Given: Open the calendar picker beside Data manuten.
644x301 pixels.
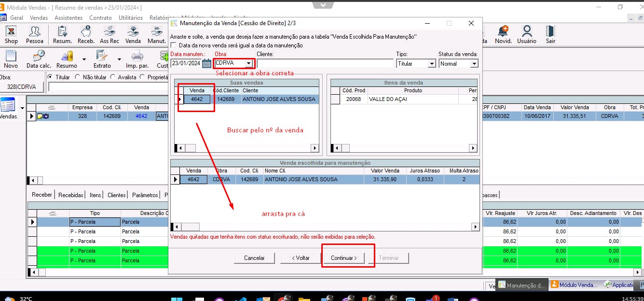Looking at the screenshot, I should click(207, 63).
